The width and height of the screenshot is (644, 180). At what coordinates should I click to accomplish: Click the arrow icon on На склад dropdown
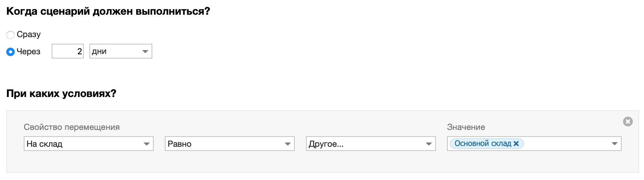click(x=147, y=144)
